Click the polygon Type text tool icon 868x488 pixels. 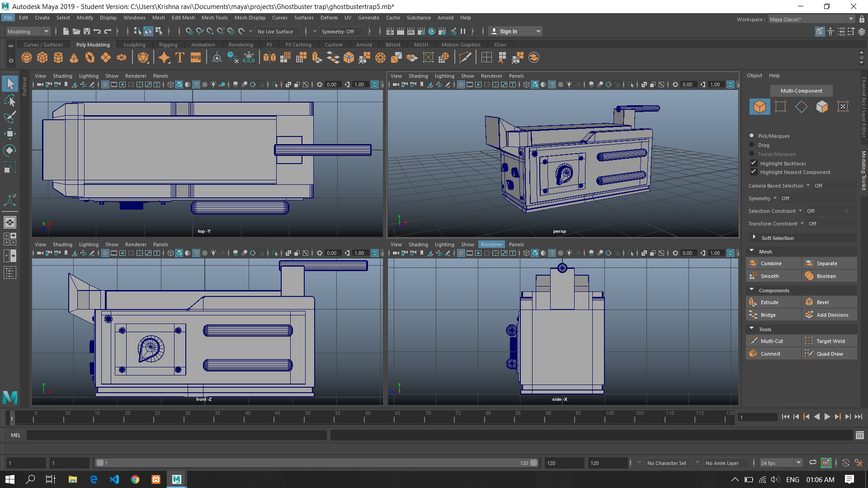tap(180, 57)
